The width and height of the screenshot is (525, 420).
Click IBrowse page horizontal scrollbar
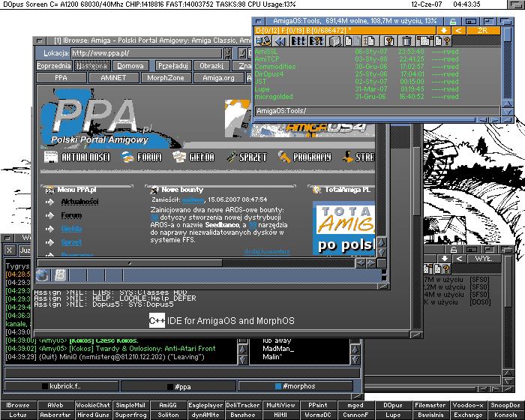pos(196,263)
